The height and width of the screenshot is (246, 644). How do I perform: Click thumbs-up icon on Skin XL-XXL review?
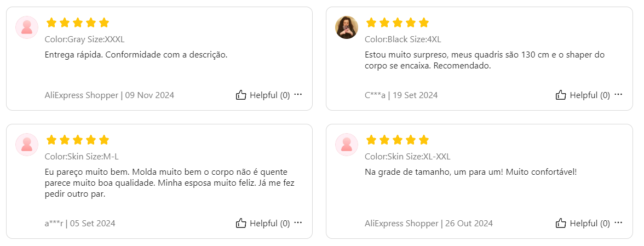pyautogui.click(x=561, y=224)
